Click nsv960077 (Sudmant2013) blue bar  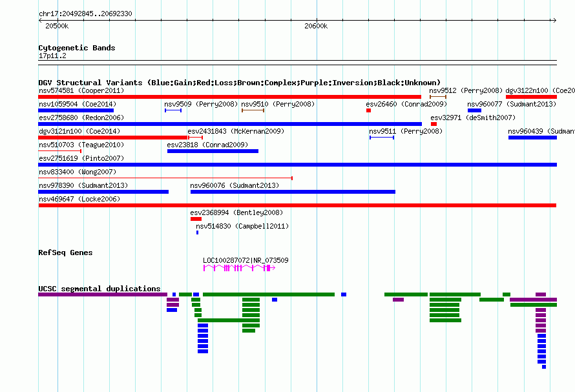click(474, 110)
